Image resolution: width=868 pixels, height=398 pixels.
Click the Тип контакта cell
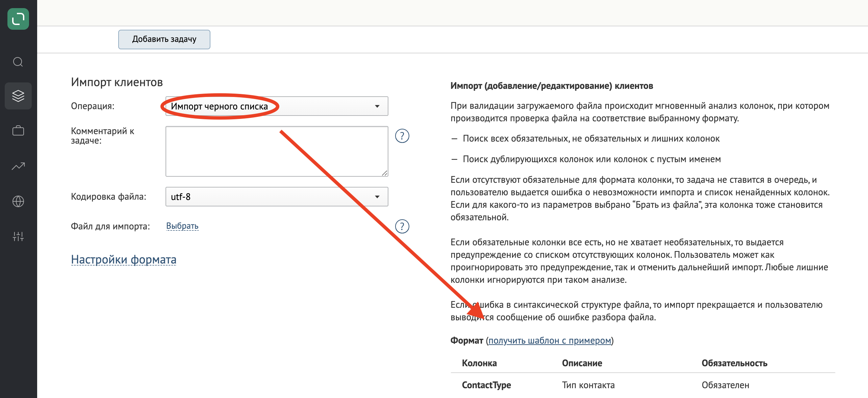coord(588,385)
